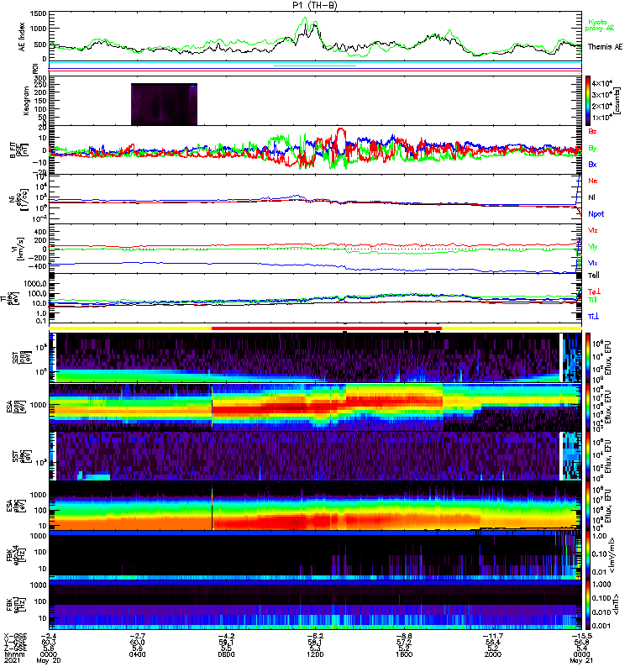Select the green Kyoto proxy AE legend label
This screenshot has height=672, width=630.
pyautogui.click(x=600, y=25)
